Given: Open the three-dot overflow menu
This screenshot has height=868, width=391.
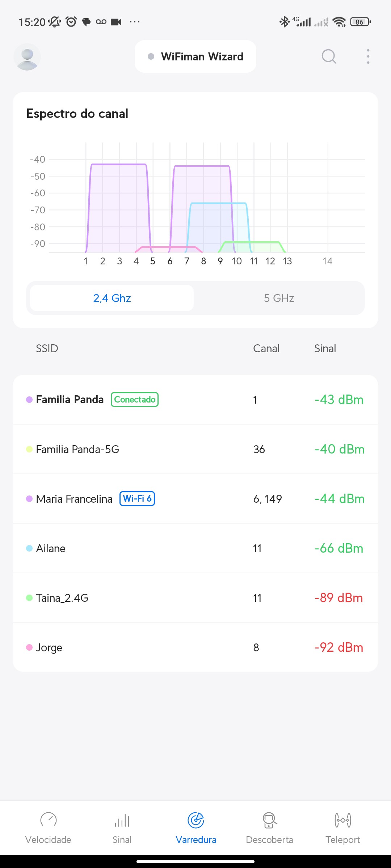Looking at the screenshot, I should coord(368,57).
